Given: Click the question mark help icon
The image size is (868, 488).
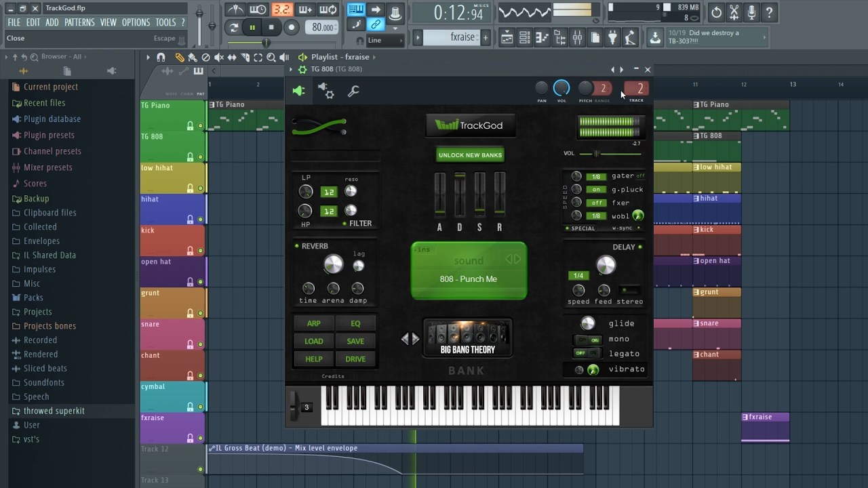Looking at the screenshot, I should pyautogui.click(x=769, y=12).
